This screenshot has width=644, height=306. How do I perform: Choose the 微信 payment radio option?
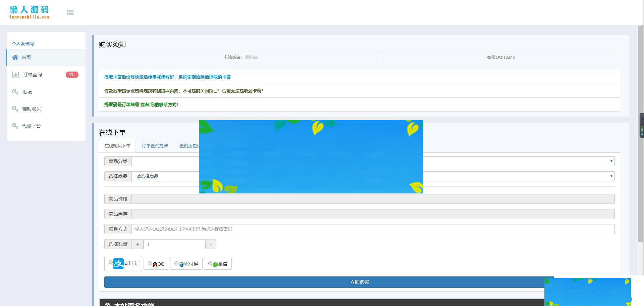(210, 264)
